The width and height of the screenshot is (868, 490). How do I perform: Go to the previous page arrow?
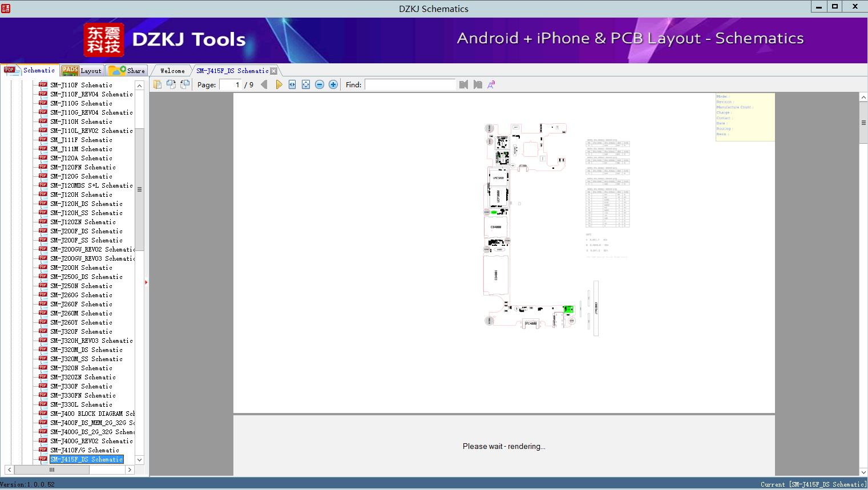264,84
